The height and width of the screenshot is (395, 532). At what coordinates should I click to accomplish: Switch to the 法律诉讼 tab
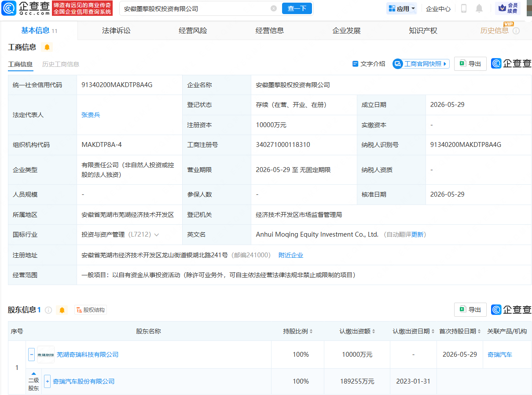[116, 30]
